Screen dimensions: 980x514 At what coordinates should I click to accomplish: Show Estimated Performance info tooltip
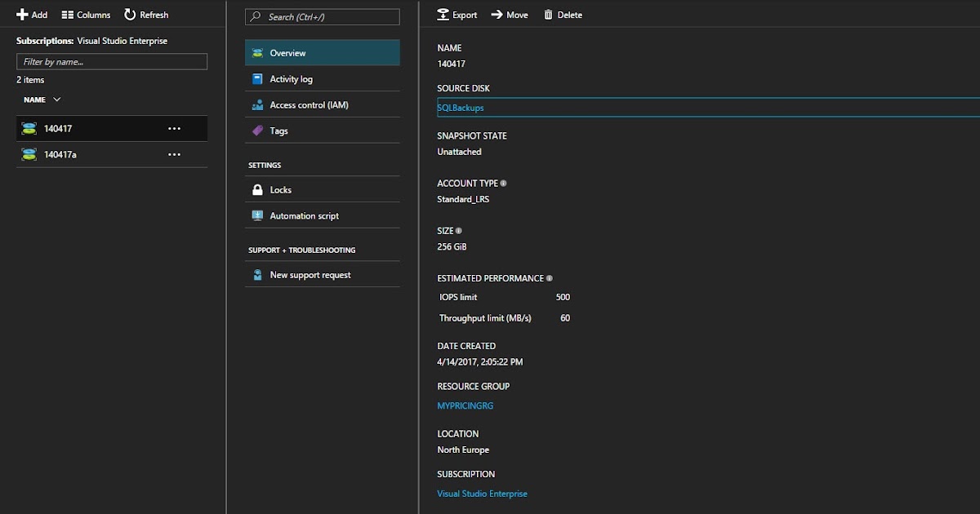coord(551,277)
